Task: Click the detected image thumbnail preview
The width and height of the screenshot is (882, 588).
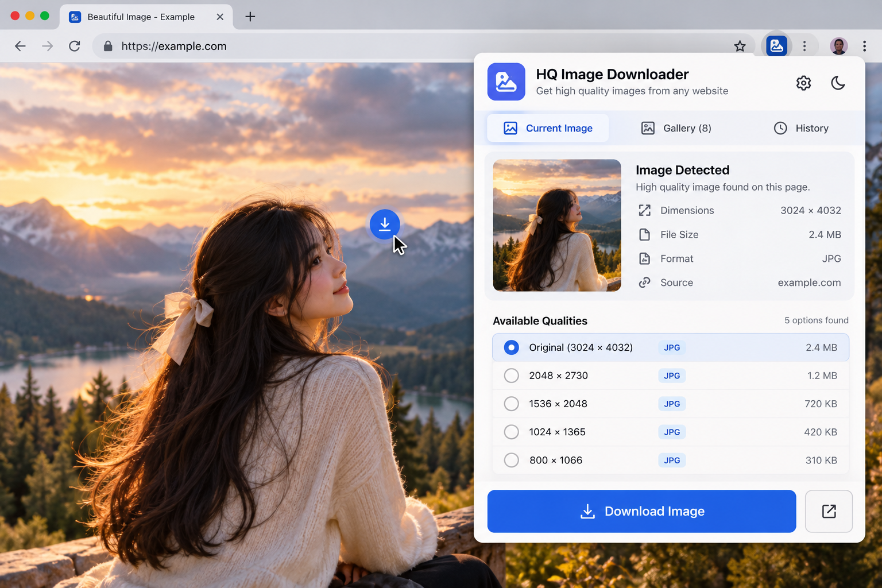Action: [557, 225]
